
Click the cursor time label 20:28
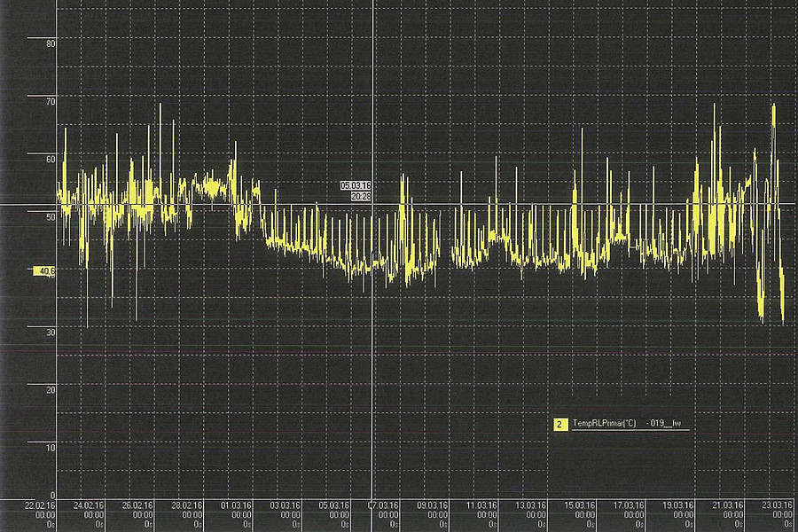click(x=361, y=196)
